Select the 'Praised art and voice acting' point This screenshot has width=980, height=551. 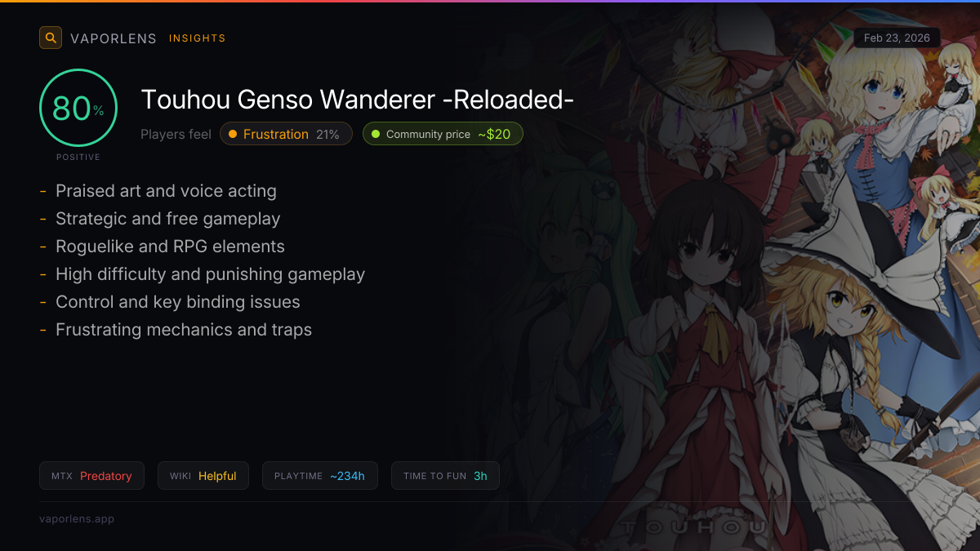(x=166, y=191)
